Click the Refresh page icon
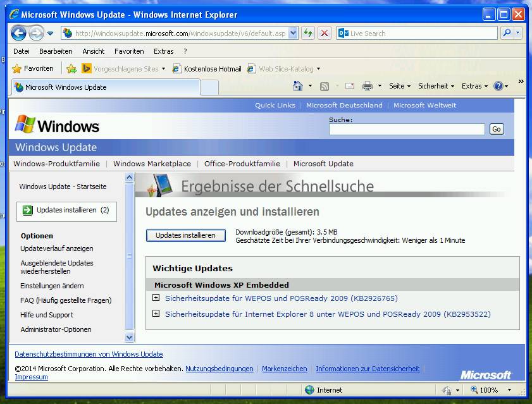 pos(309,33)
